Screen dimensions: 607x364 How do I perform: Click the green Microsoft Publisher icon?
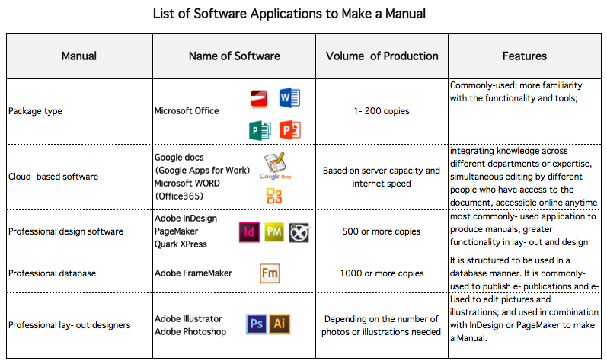pyautogui.click(x=260, y=130)
